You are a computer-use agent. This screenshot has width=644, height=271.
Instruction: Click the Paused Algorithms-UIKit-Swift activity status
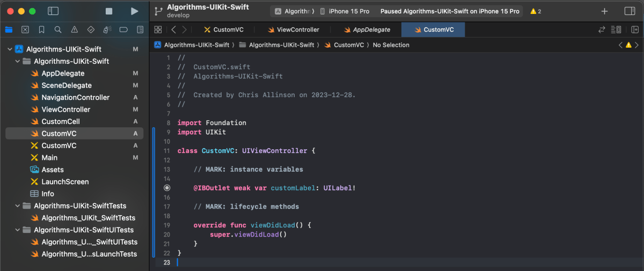[x=450, y=11]
